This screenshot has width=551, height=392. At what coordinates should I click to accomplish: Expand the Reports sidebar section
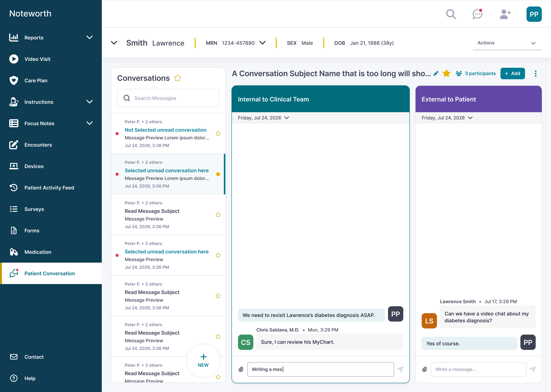(x=90, y=37)
